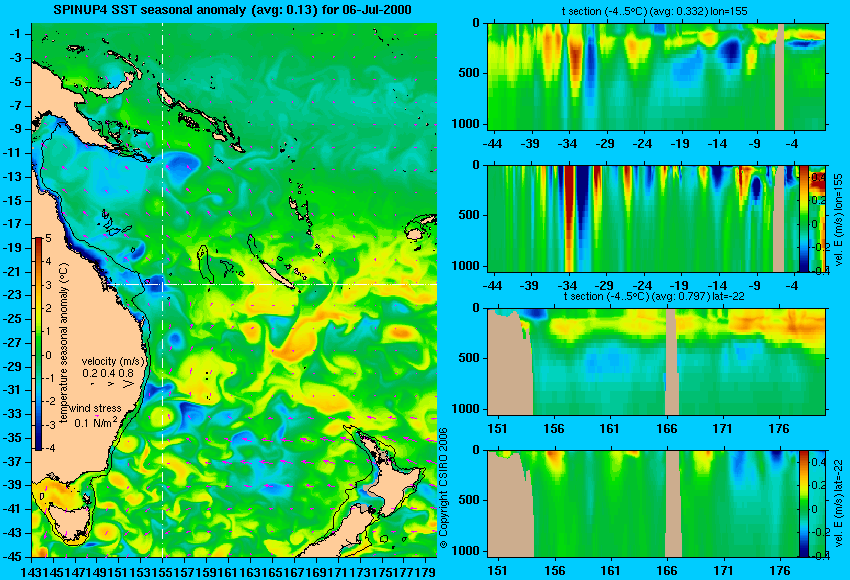Click the 'temperature seasonal anomaly (°C)' colorbar label
This screenshot has width=850, height=580.
pyautogui.click(x=64, y=343)
